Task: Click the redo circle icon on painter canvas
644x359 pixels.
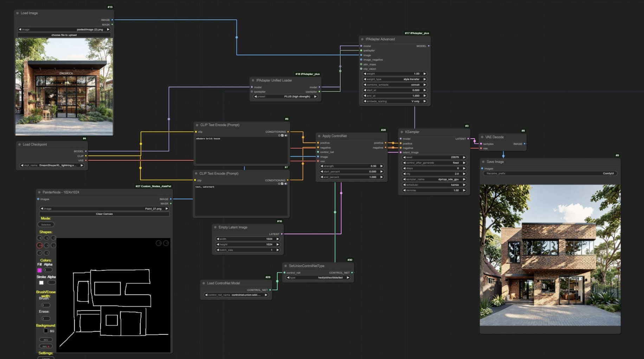Action: tap(166, 243)
